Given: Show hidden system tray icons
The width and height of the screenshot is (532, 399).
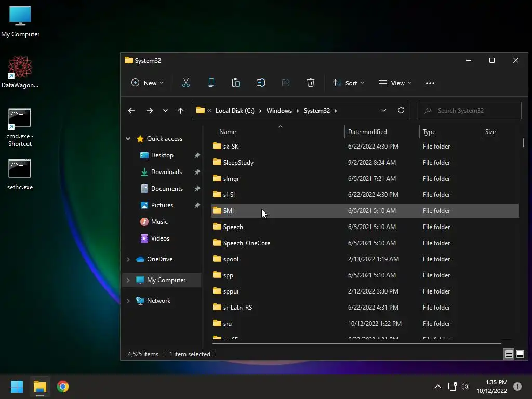Looking at the screenshot, I should pyautogui.click(x=438, y=387).
